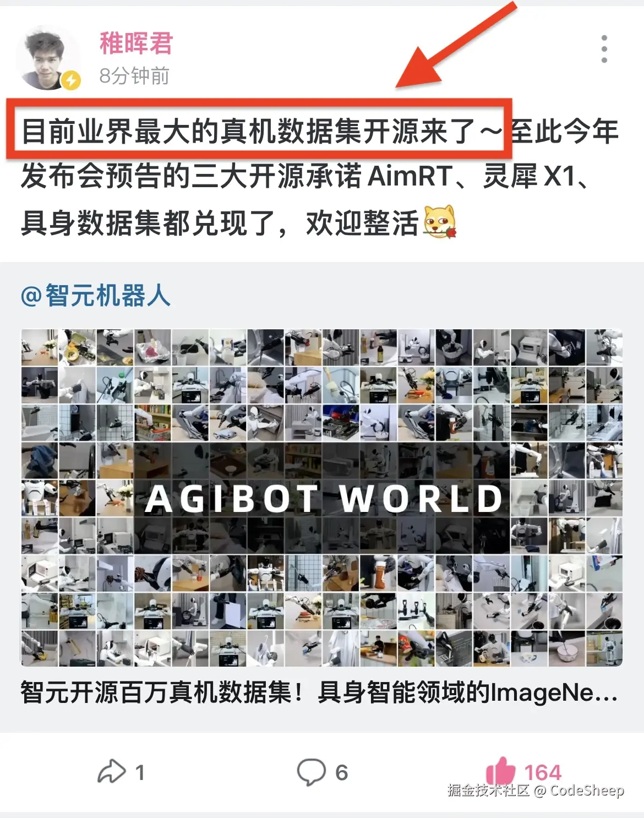The height and width of the screenshot is (818, 644).
Task: Open the 稚晖君 username link
Action: 136,43
